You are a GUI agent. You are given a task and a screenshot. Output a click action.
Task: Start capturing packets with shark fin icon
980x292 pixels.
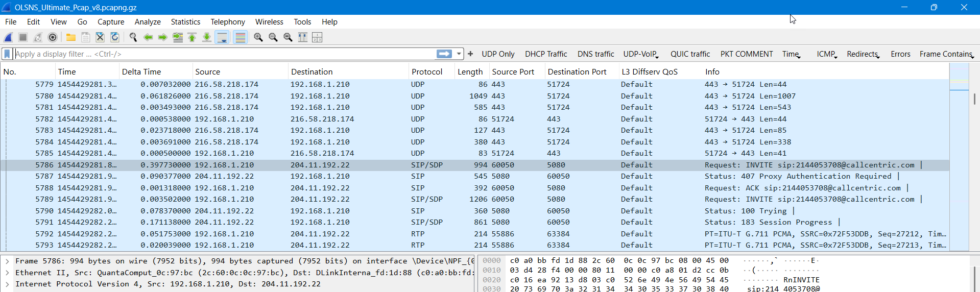(9, 37)
